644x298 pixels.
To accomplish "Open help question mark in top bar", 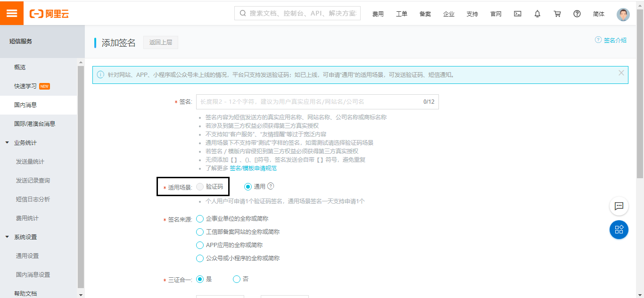I will click(x=577, y=14).
